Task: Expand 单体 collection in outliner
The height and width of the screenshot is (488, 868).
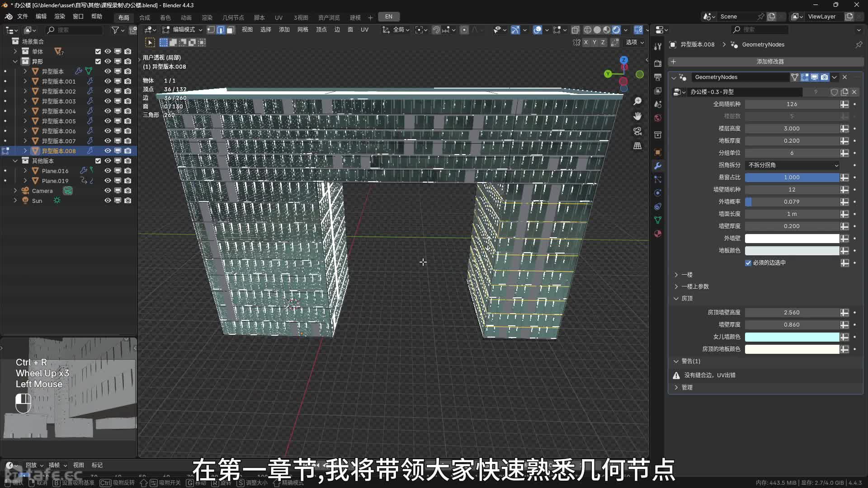Action: pos(15,52)
